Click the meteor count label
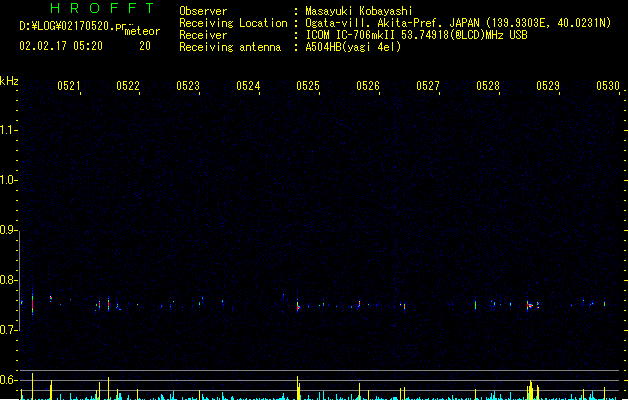 pyautogui.click(x=142, y=31)
